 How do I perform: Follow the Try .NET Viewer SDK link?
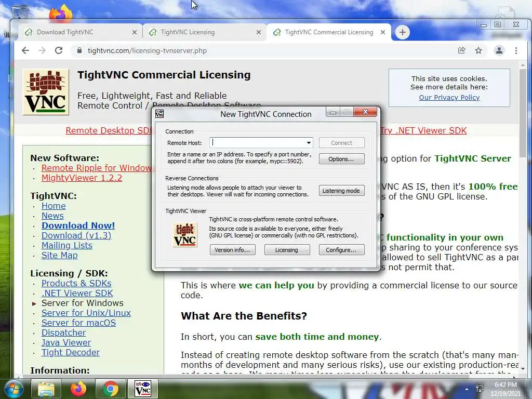click(423, 130)
